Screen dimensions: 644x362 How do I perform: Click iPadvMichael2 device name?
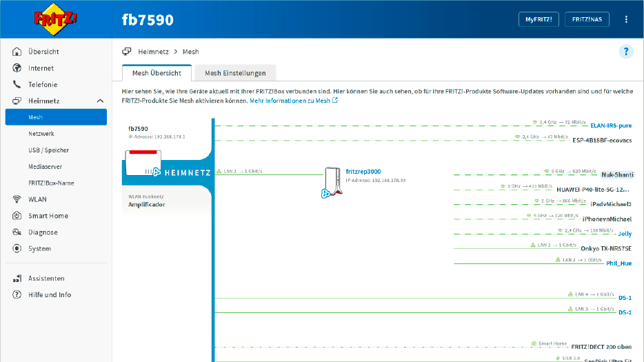(611, 204)
